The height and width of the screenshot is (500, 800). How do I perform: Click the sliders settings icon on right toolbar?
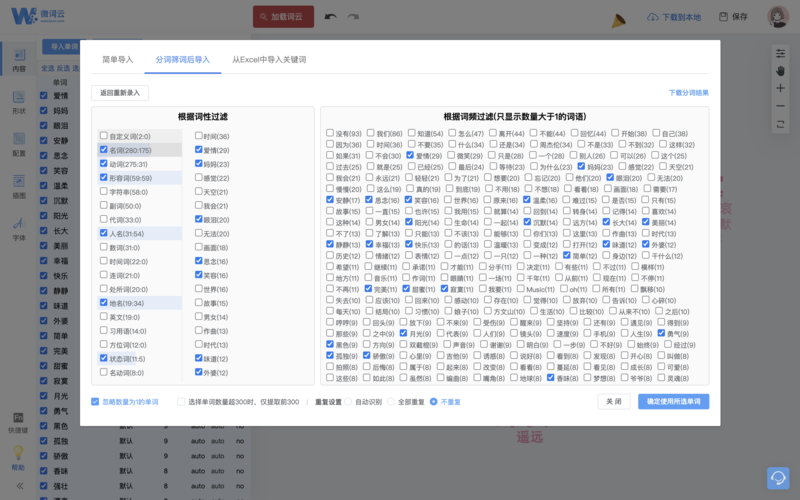tap(780, 53)
